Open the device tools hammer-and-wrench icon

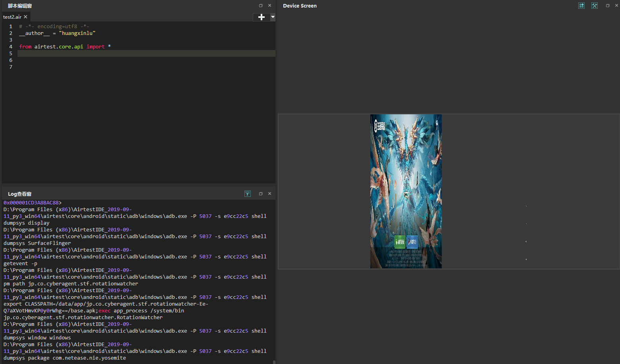(x=595, y=6)
